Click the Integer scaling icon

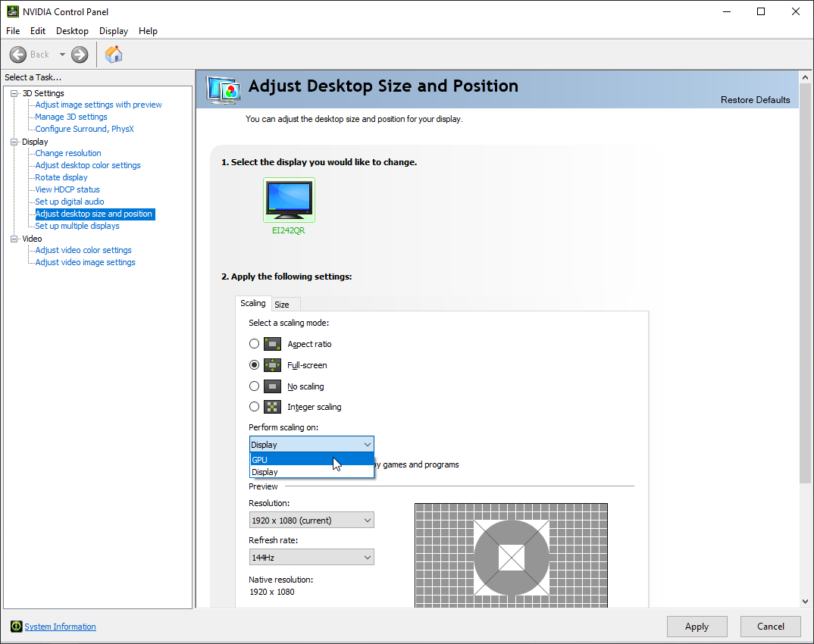[273, 407]
